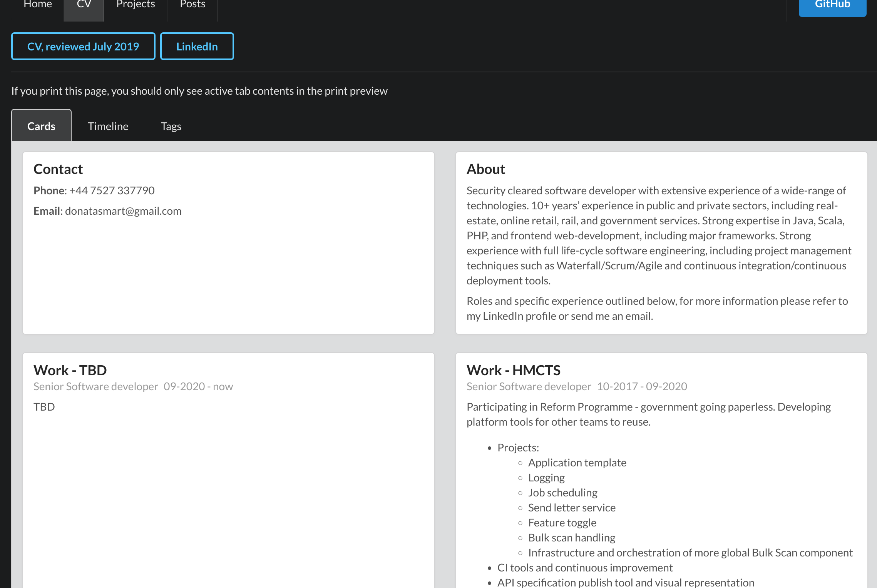Click API specification publish tool item
877x588 pixels.
pyautogui.click(x=626, y=582)
